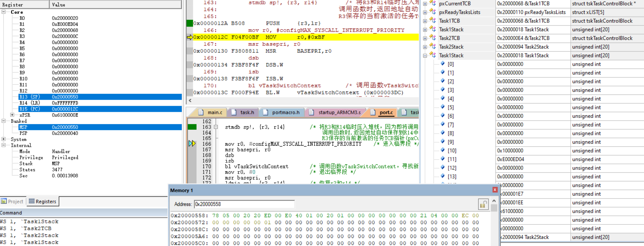644x246 pixels.
Task: Click the Memory 1 scrollbar up arrow
Action: click(494, 201)
